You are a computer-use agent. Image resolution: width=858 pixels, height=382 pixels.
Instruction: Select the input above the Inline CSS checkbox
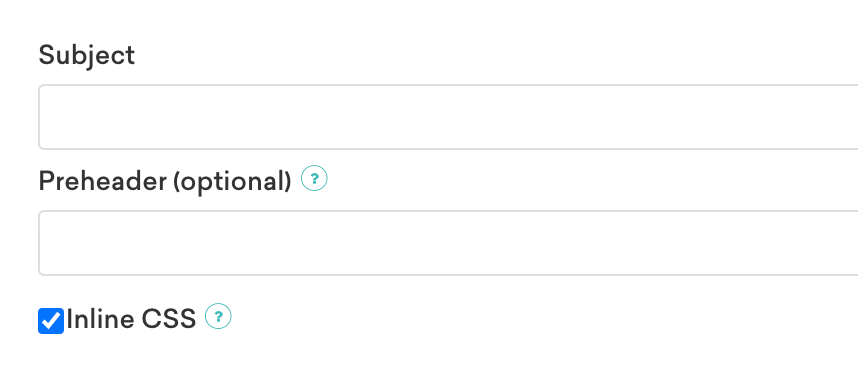pos(448,243)
